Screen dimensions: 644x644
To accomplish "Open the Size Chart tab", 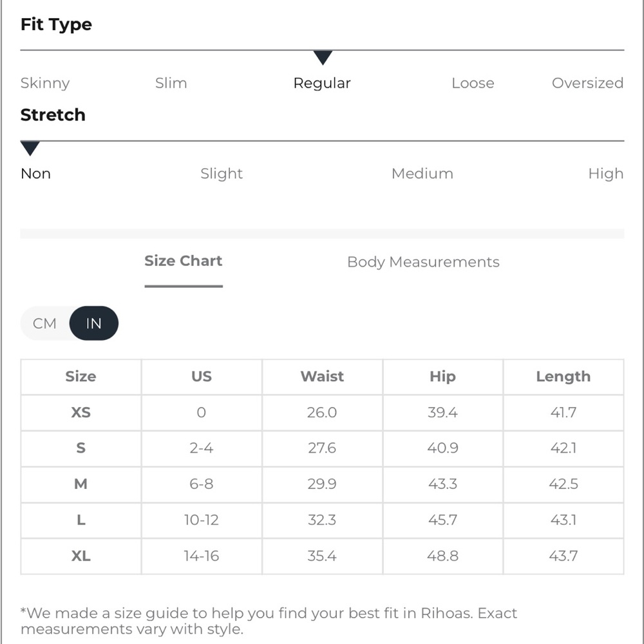I will (x=183, y=261).
